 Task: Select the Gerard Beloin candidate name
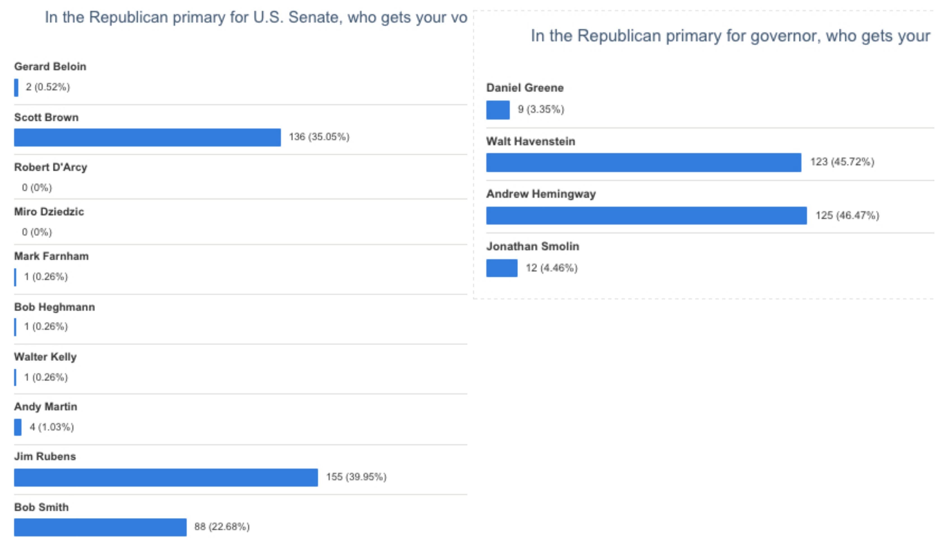coord(50,67)
